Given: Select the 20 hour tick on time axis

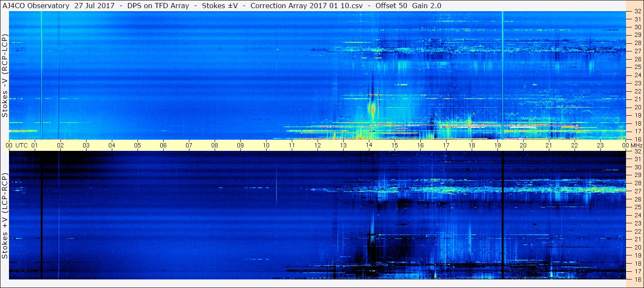Looking at the screenshot, I should tap(523, 145).
